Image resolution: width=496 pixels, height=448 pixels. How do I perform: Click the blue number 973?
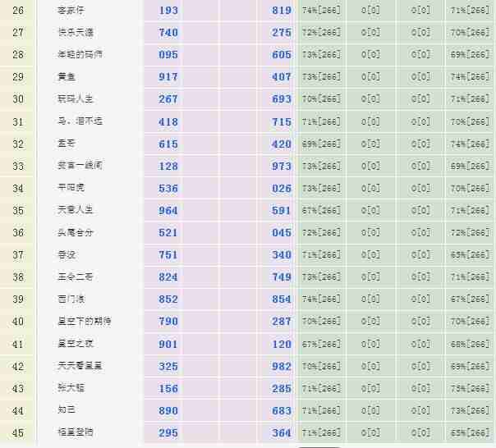[282, 166]
